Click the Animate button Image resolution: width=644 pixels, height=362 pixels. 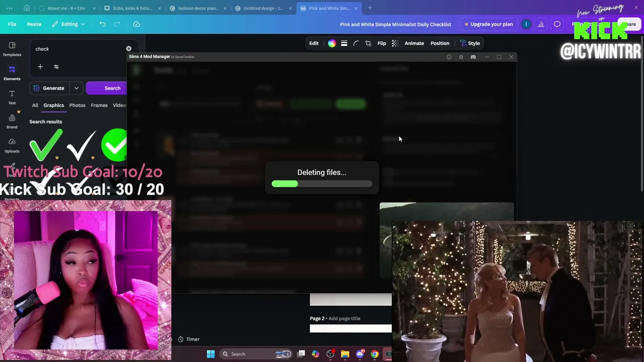point(414,43)
